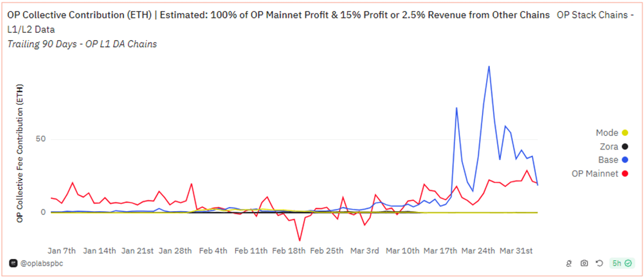
Task: Toggle the Base series in legend
Action: pos(613,160)
